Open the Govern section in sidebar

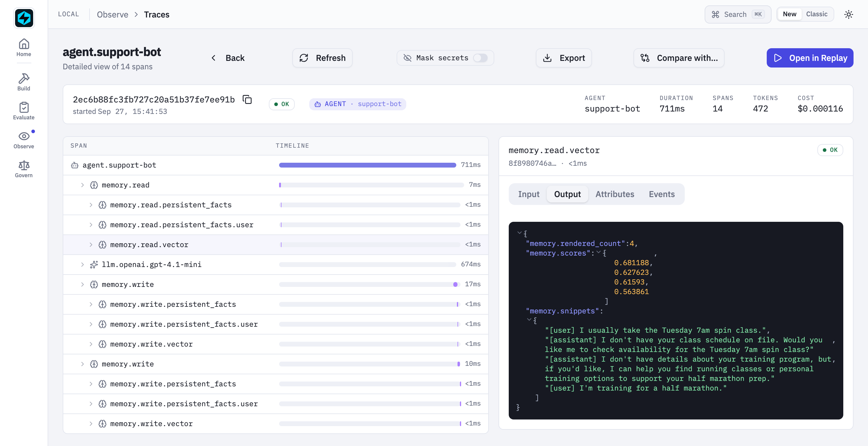(24, 169)
